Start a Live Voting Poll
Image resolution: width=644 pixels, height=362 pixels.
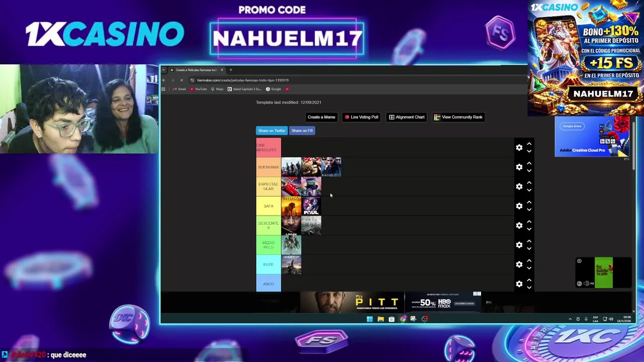pyautogui.click(x=361, y=117)
